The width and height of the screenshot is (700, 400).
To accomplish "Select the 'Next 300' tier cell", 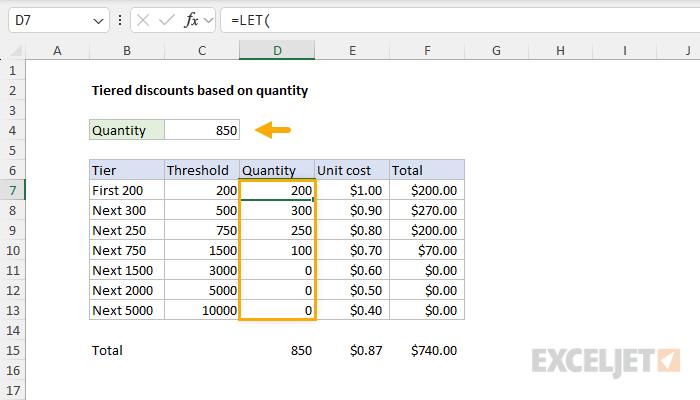I will click(x=127, y=210).
